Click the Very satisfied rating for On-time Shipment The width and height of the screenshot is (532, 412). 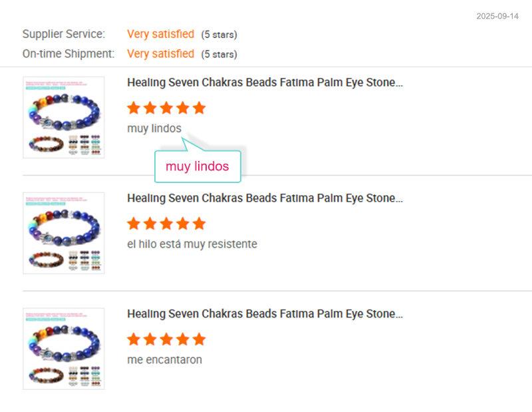tap(160, 53)
